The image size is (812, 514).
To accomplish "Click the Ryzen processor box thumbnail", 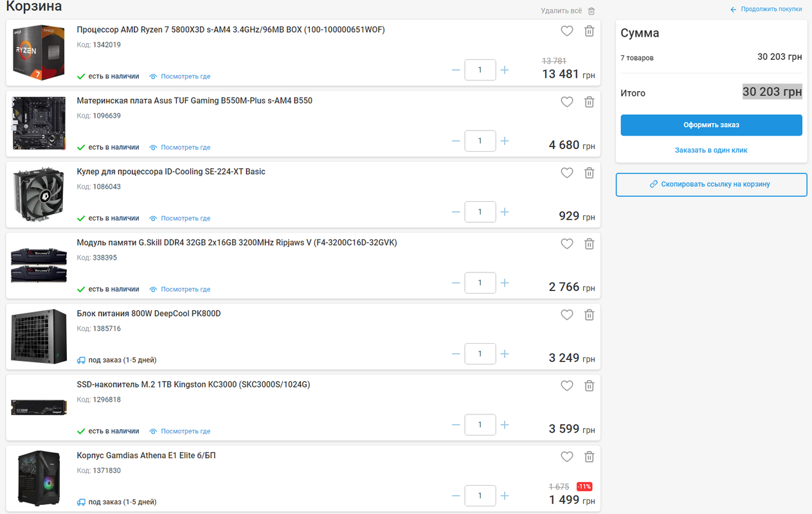I will coord(39,53).
